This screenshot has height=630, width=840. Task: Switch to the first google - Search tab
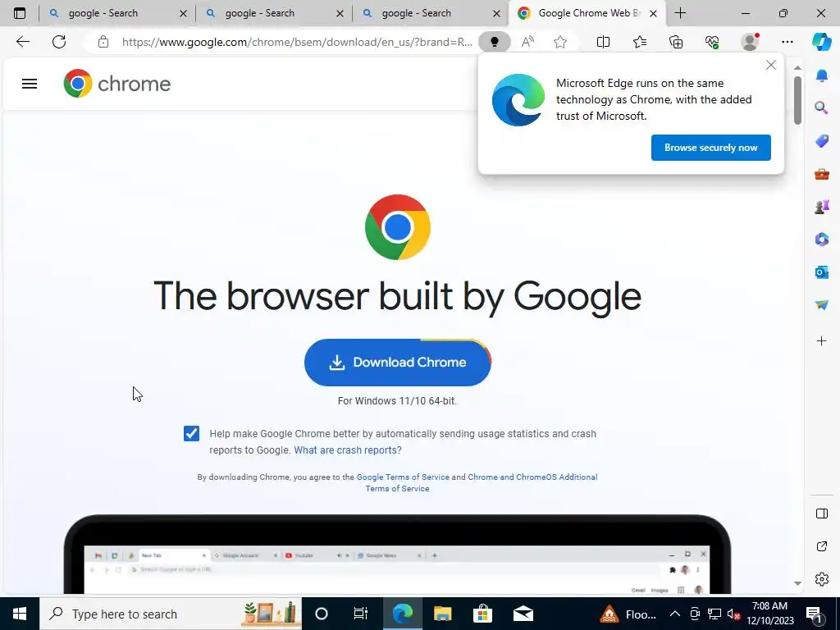coord(116,13)
